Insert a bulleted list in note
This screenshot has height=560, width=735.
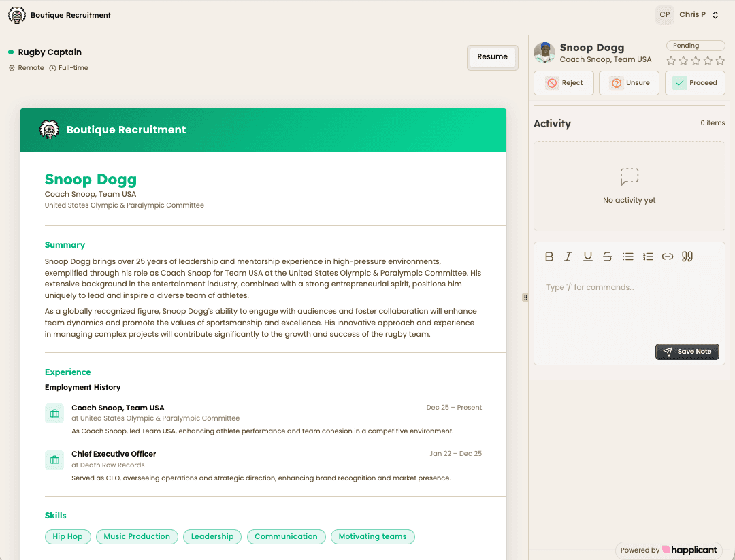click(x=627, y=257)
